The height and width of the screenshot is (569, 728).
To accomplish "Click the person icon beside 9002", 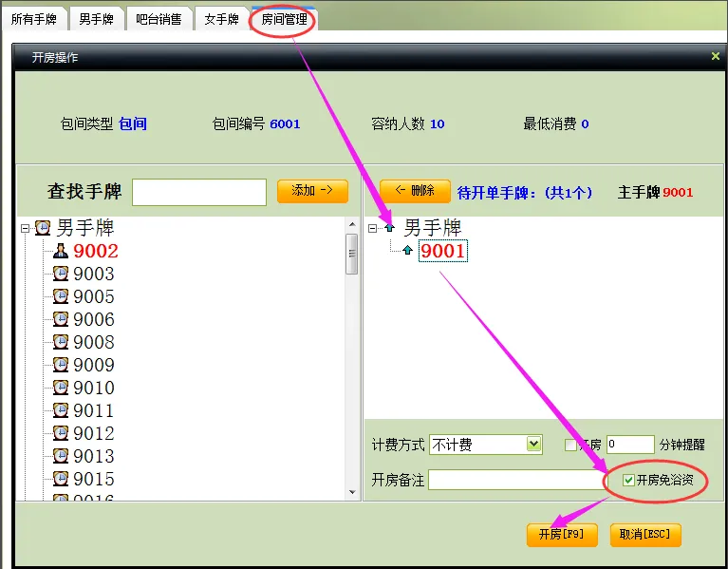I will coord(61,251).
